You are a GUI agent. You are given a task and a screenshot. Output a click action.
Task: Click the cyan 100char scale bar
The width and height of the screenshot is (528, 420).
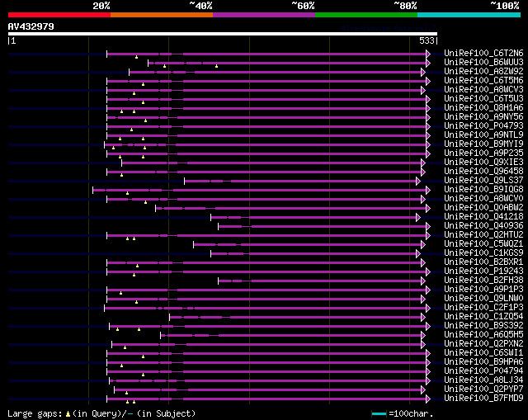tap(379, 413)
